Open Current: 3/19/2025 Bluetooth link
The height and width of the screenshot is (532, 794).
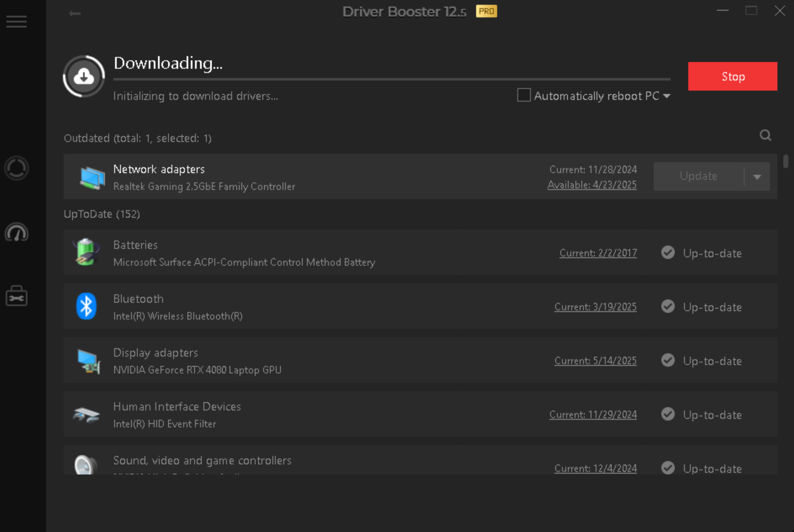[595, 307]
